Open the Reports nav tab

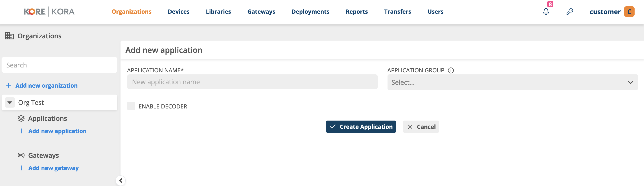pyautogui.click(x=357, y=11)
